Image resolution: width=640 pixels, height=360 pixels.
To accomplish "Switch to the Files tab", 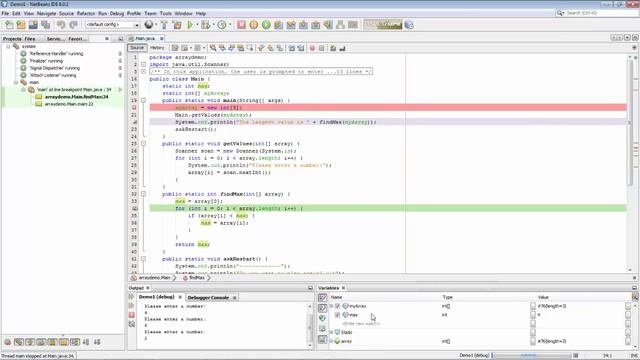I will pos(30,39).
